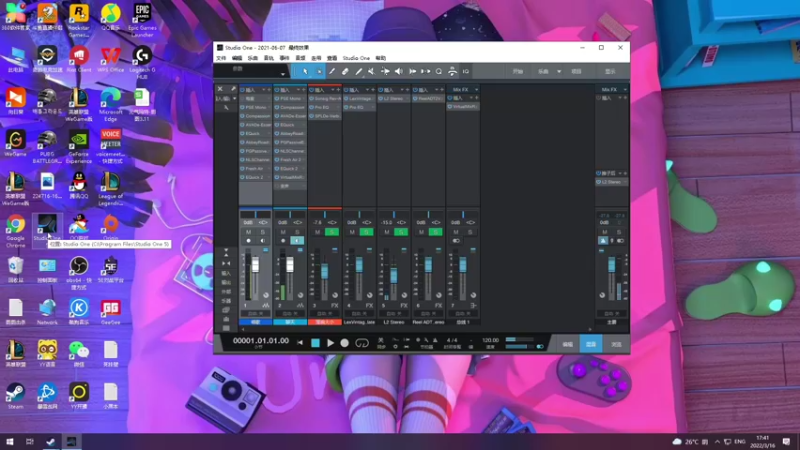Screen dimensions: 800x450
Task: Open inserts dropdown arrow on channel 1
Action: [x=264, y=90]
